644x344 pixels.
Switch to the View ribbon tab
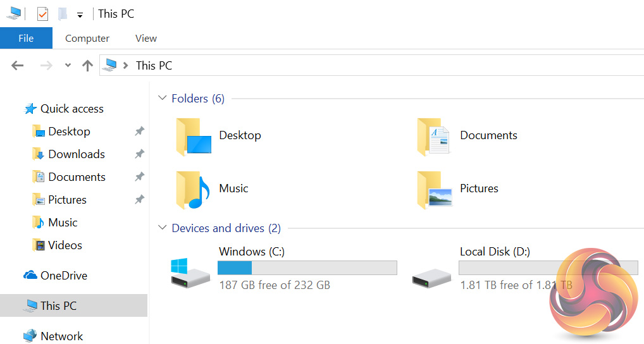click(146, 38)
